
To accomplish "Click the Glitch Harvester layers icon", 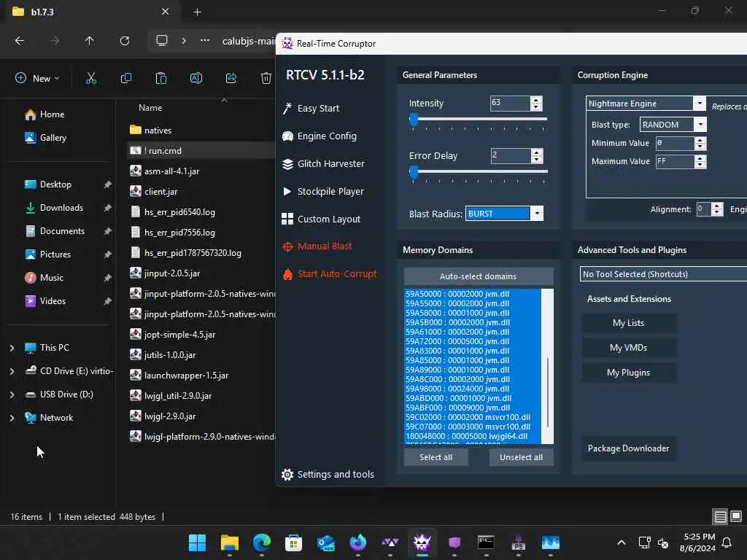I will click(287, 164).
